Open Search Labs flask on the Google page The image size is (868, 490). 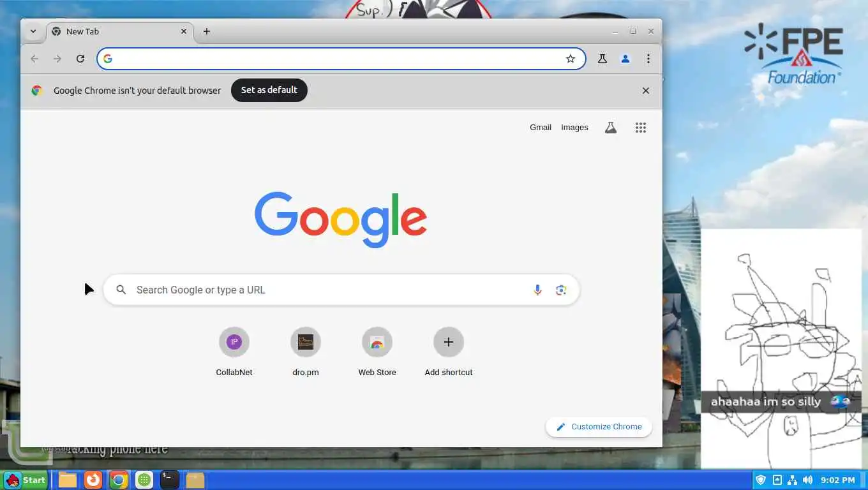click(611, 128)
